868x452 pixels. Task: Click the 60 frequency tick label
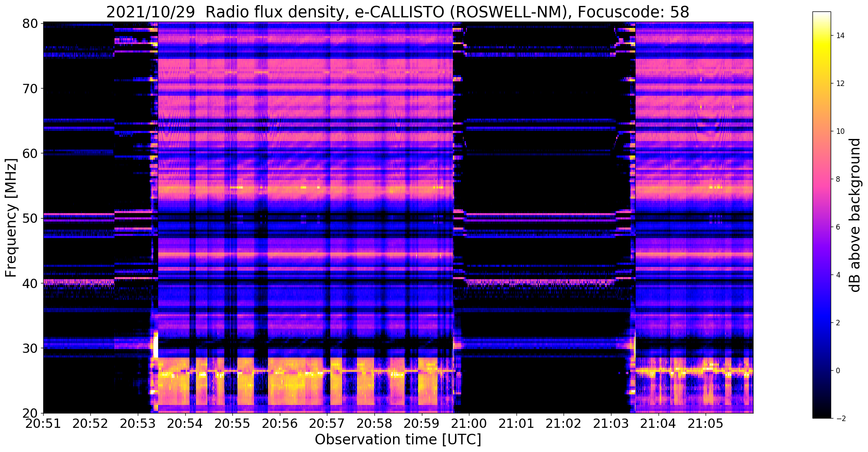(x=29, y=153)
